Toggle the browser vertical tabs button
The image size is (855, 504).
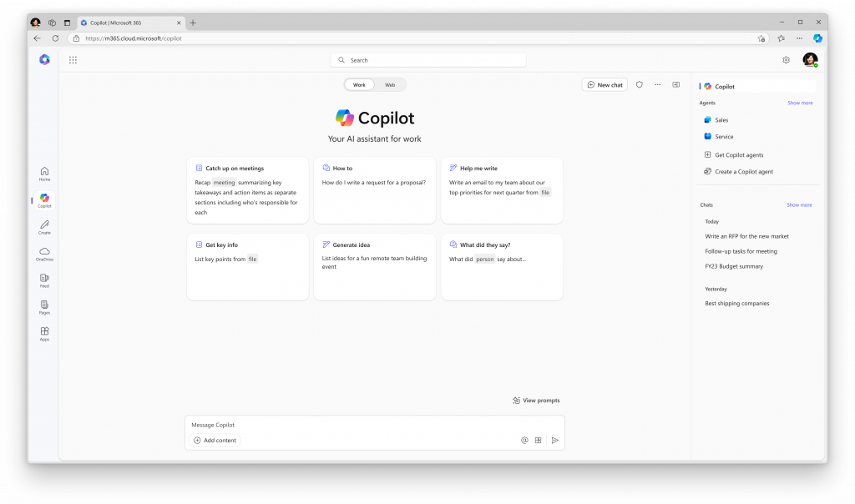pos(67,23)
